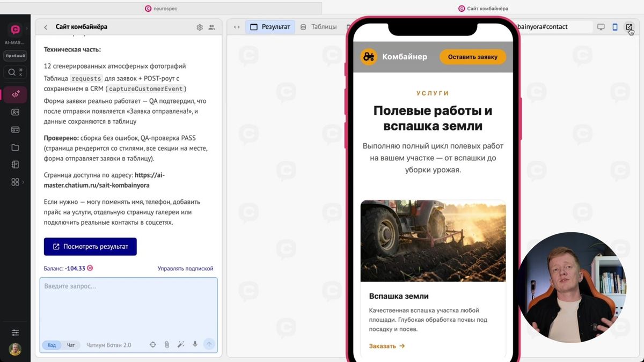Toggle the code view brackets icon
This screenshot has height=362, width=644.
pos(237,27)
